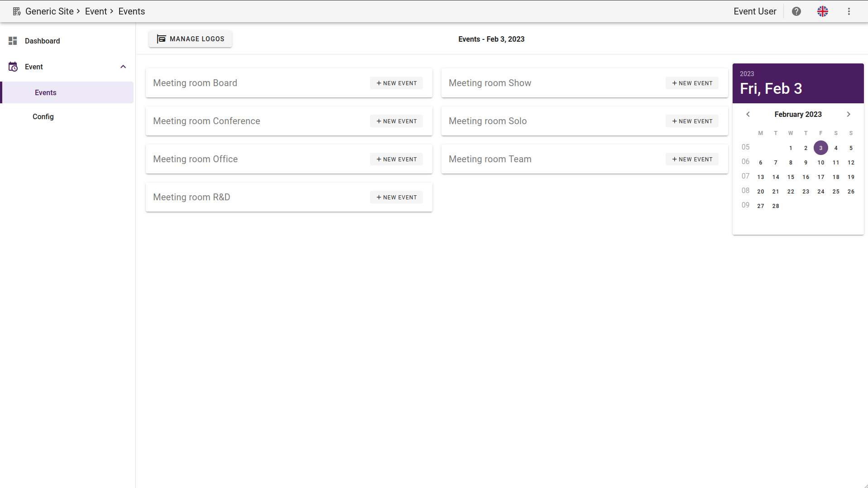Image resolution: width=868 pixels, height=488 pixels.
Task: Select highlighted February 3 in calendar
Action: [820, 148]
